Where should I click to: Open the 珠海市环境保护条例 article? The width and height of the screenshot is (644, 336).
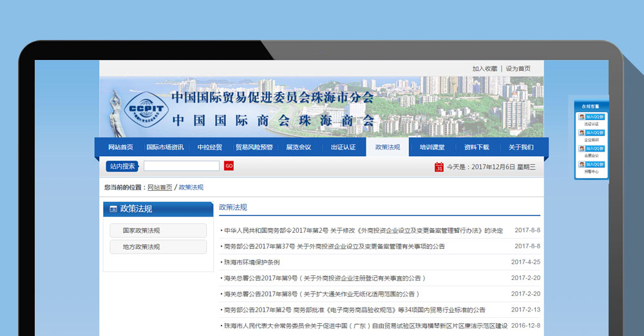(x=252, y=262)
